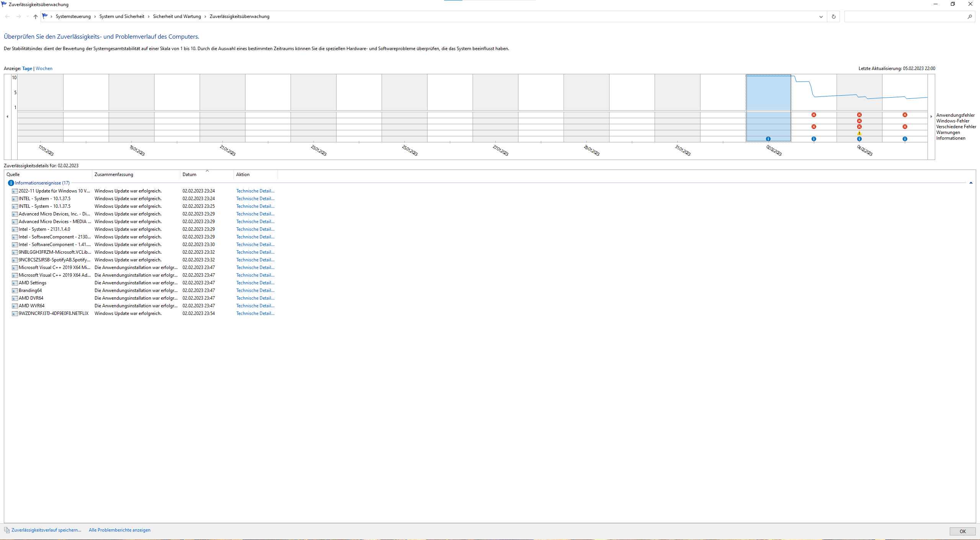Switch chart view to Wochen
The height and width of the screenshot is (540, 980).
(44, 69)
